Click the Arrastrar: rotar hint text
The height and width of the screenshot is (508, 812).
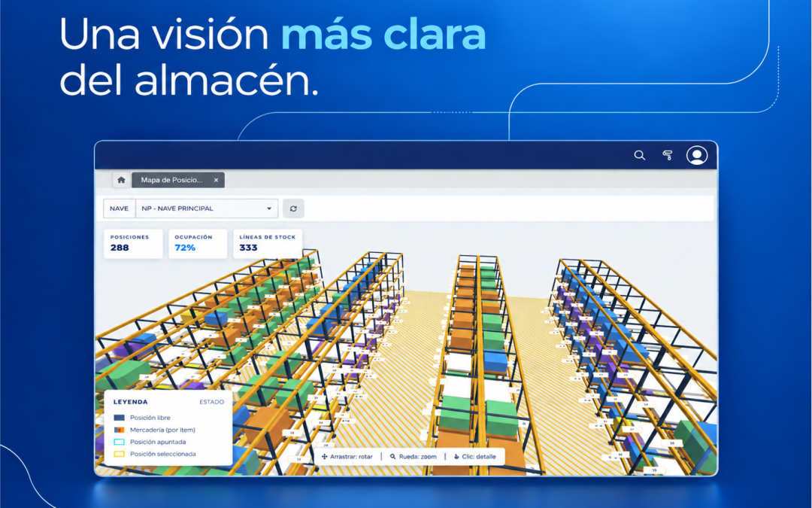pyautogui.click(x=351, y=457)
